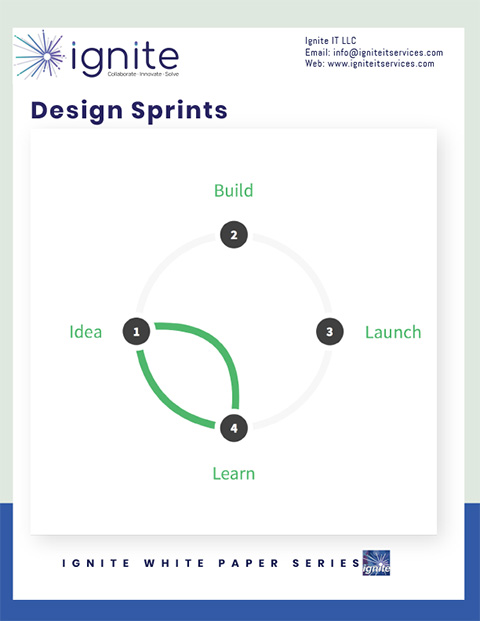Click the Launch stage label

point(393,332)
